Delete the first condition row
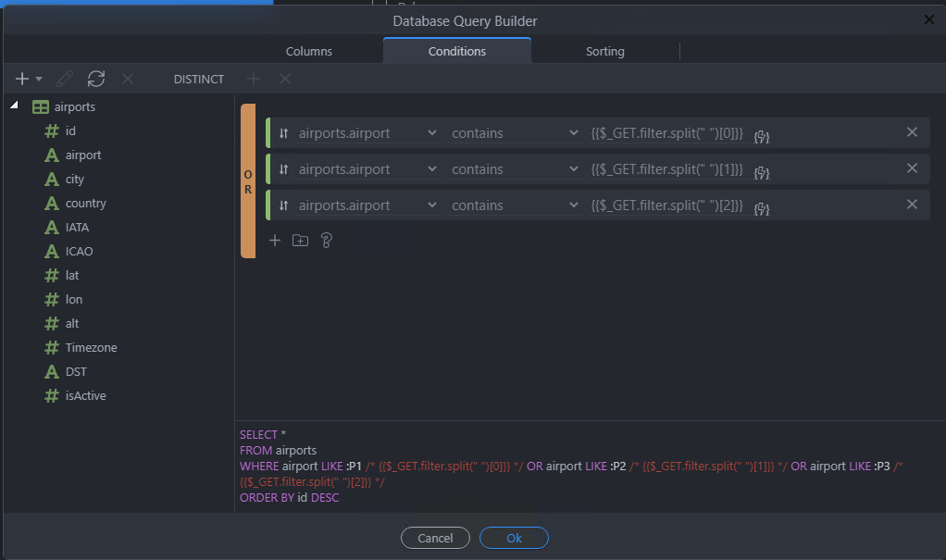 (x=912, y=132)
